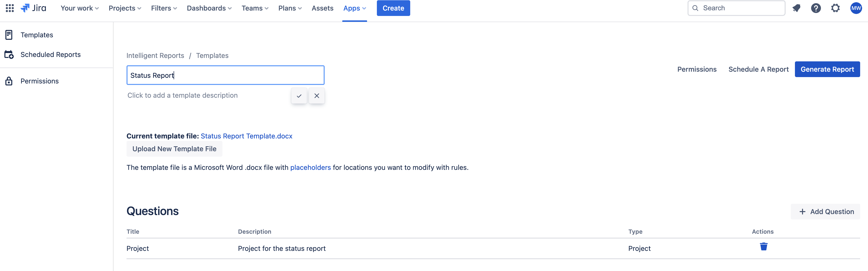868x271 pixels.
Task: Click the Add Question button
Action: (826, 212)
